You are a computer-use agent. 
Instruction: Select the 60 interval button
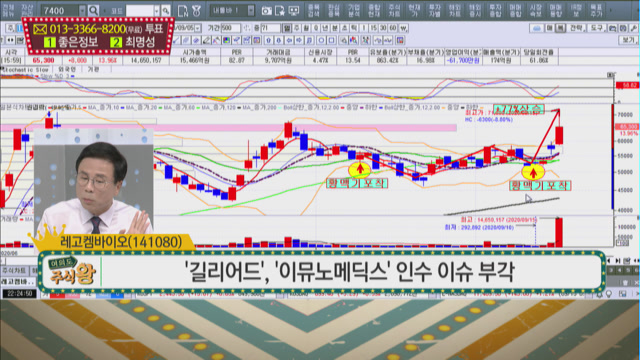point(393,28)
